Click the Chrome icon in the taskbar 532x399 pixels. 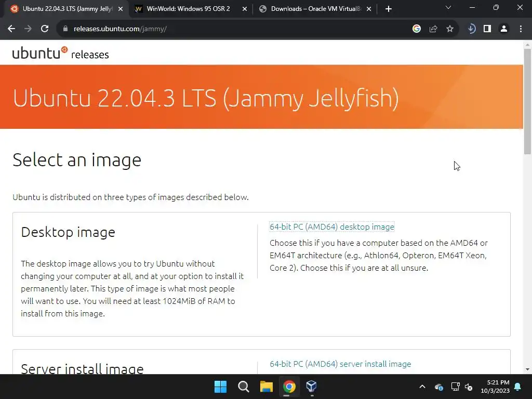[x=289, y=387]
